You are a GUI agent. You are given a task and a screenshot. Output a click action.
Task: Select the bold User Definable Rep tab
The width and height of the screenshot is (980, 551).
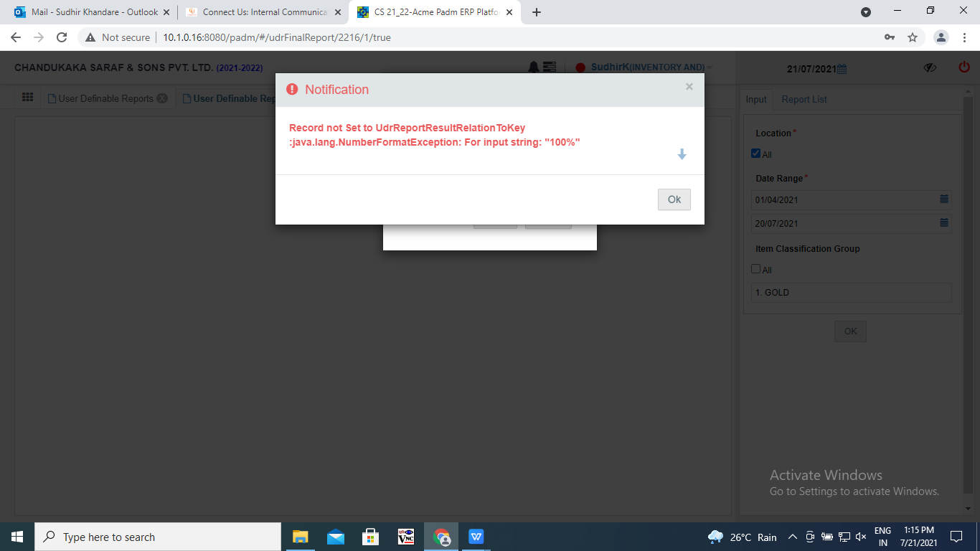click(230, 98)
